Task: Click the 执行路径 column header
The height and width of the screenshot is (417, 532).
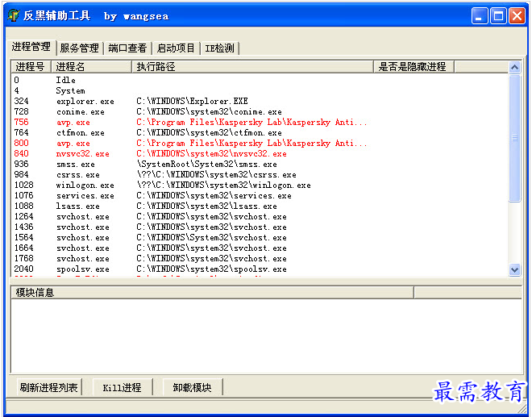Action: click(252, 67)
